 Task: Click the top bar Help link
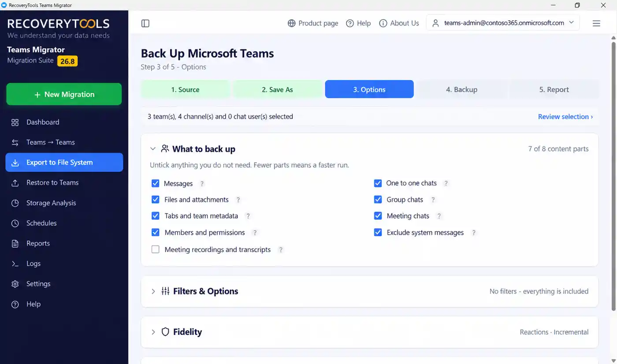tap(358, 23)
